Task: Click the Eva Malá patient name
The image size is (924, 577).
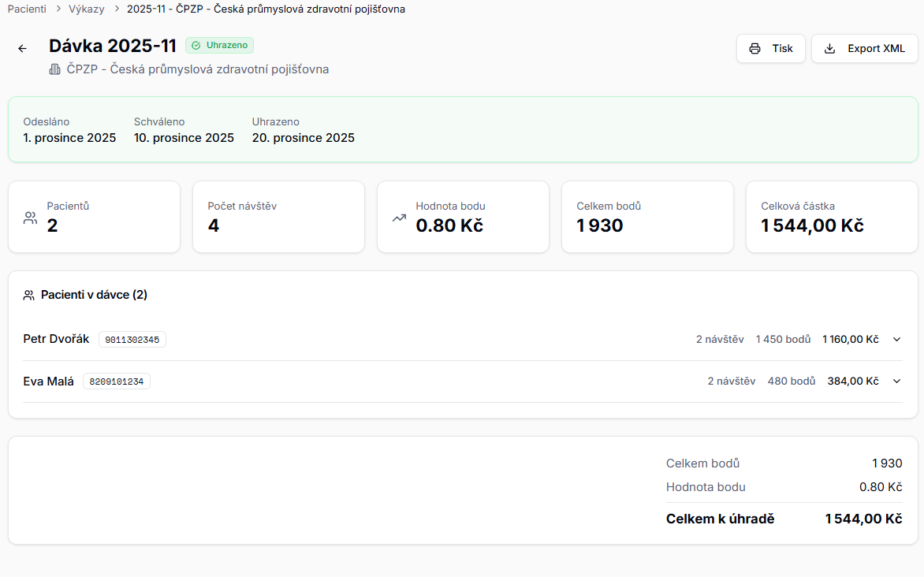Action: tap(49, 382)
